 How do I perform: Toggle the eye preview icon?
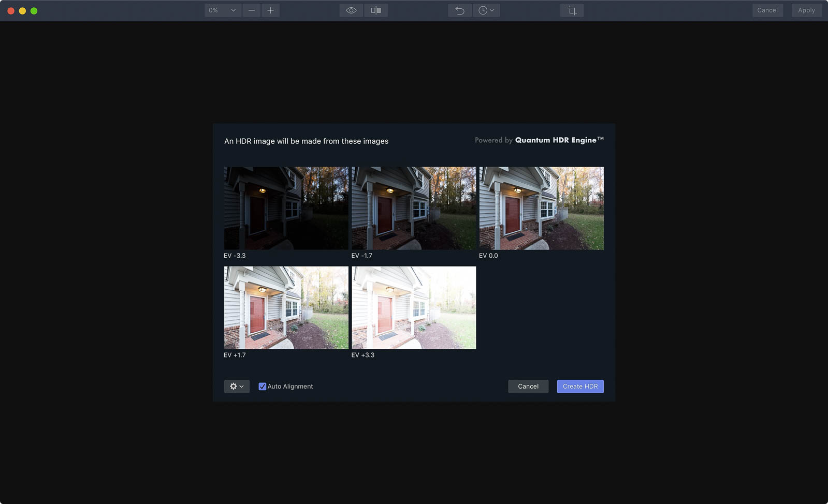tap(351, 10)
